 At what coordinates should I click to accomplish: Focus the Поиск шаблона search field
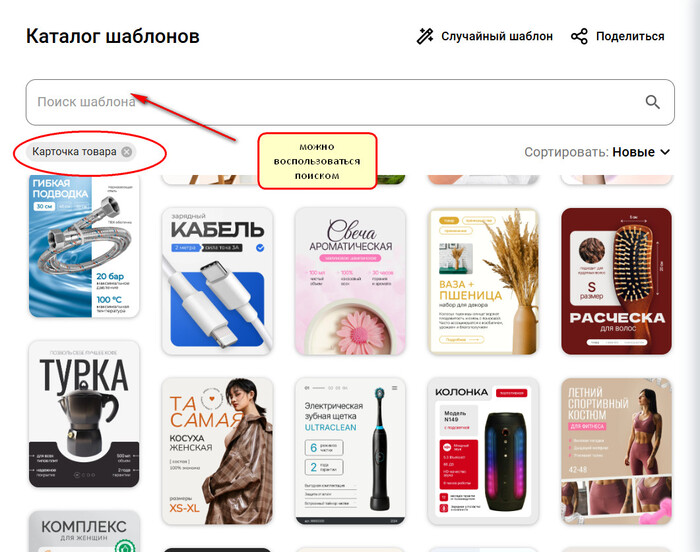pos(350,102)
